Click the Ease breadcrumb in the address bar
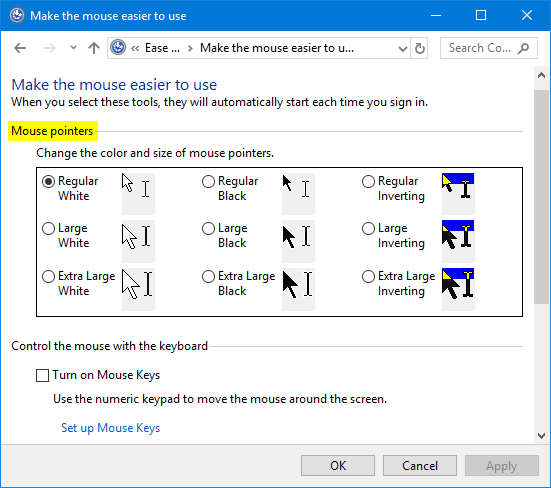551x488 pixels. point(162,48)
